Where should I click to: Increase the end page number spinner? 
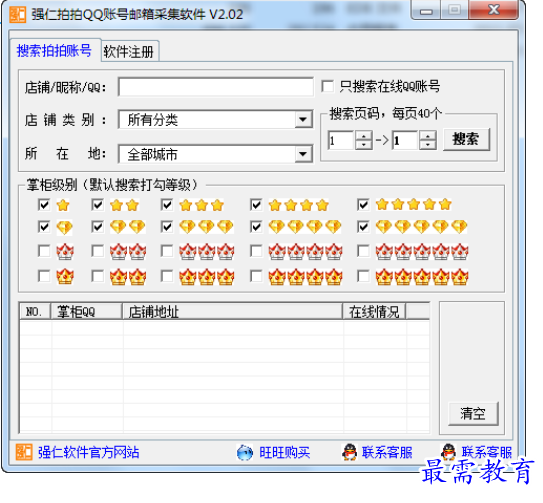click(x=428, y=135)
